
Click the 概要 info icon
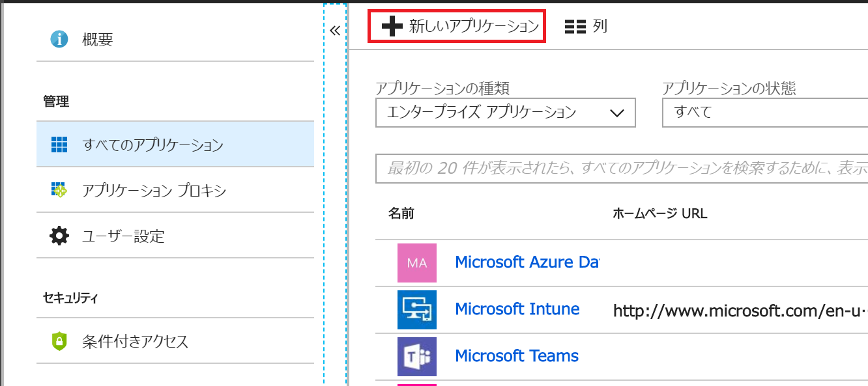(59, 40)
